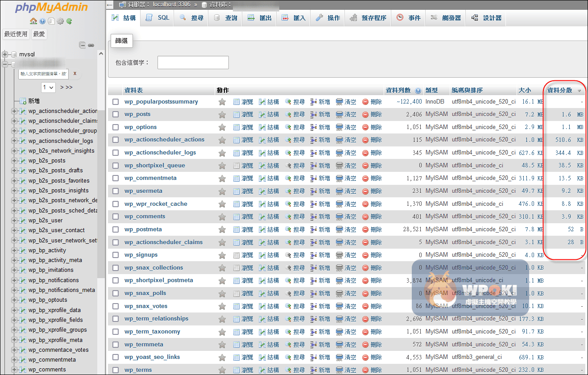
Task: Open the settings gear icon in sidebar
Action: [60, 21]
